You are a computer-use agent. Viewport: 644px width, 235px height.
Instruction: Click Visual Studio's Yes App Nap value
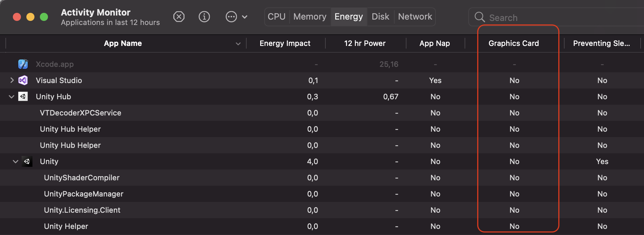coord(435,80)
